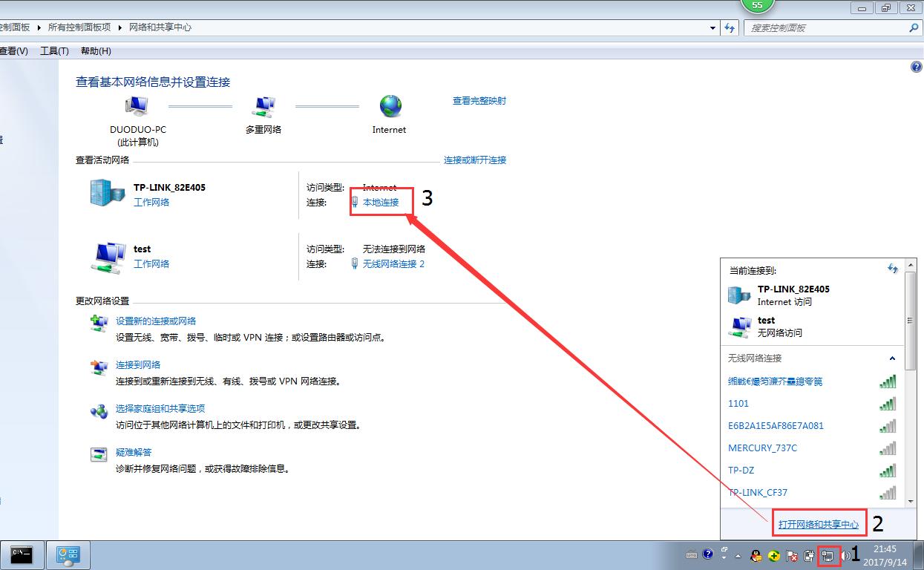Click the power plug tray icon
Viewport: 924px width, 570px height.
coord(809,556)
